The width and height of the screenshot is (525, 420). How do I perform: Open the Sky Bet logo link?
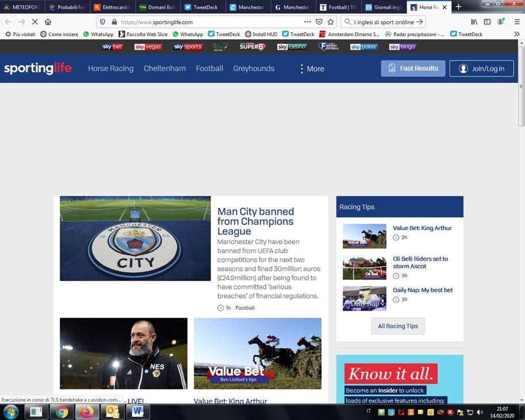point(112,47)
